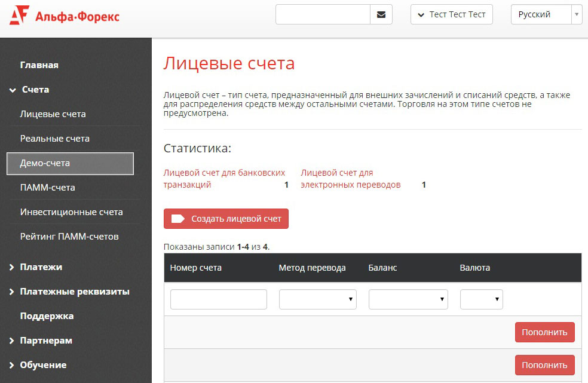Select Реальные счета in the sidebar

pos(55,139)
